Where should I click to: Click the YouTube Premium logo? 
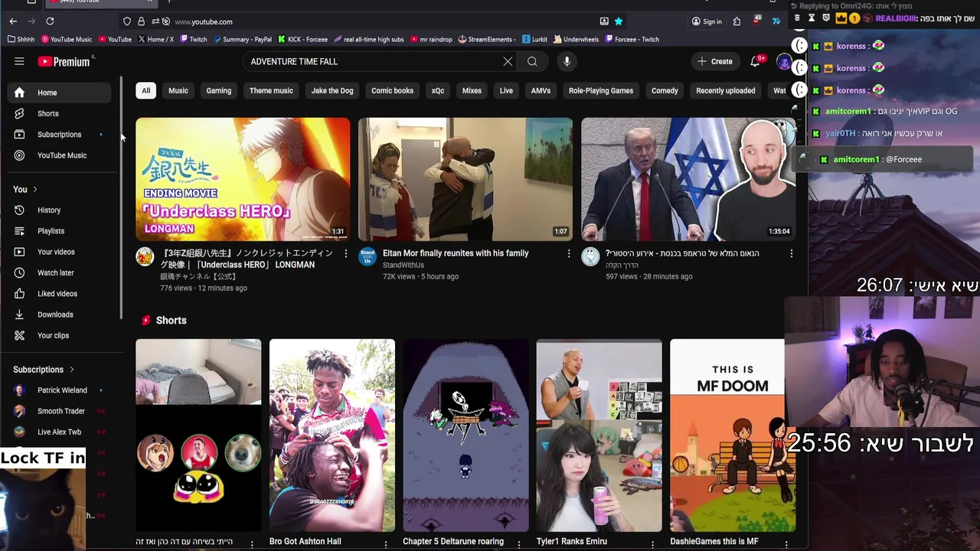(64, 62)
